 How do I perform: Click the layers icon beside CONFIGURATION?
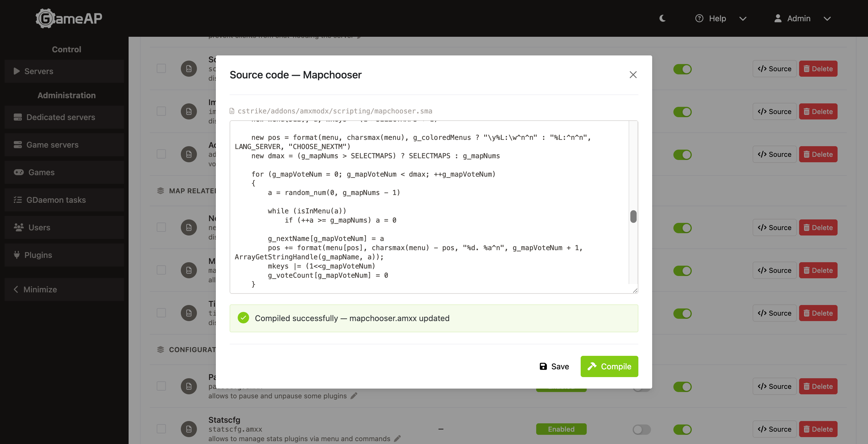pos(160,350)
